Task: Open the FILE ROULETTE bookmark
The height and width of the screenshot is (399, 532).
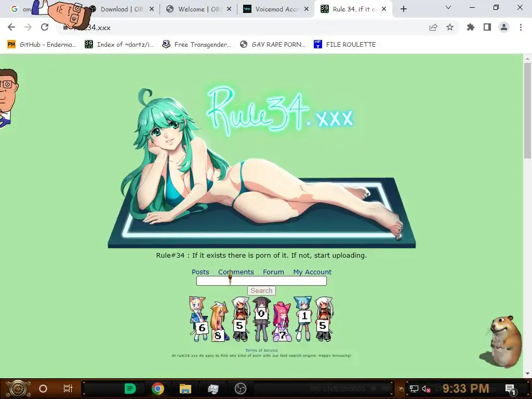Action: tap(345, 45)
